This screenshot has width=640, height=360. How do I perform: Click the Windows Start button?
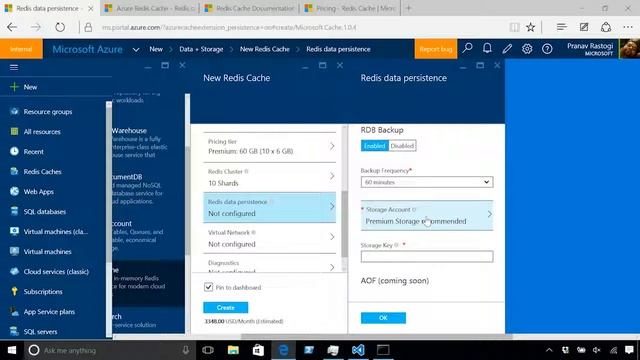tap(12, 350)
